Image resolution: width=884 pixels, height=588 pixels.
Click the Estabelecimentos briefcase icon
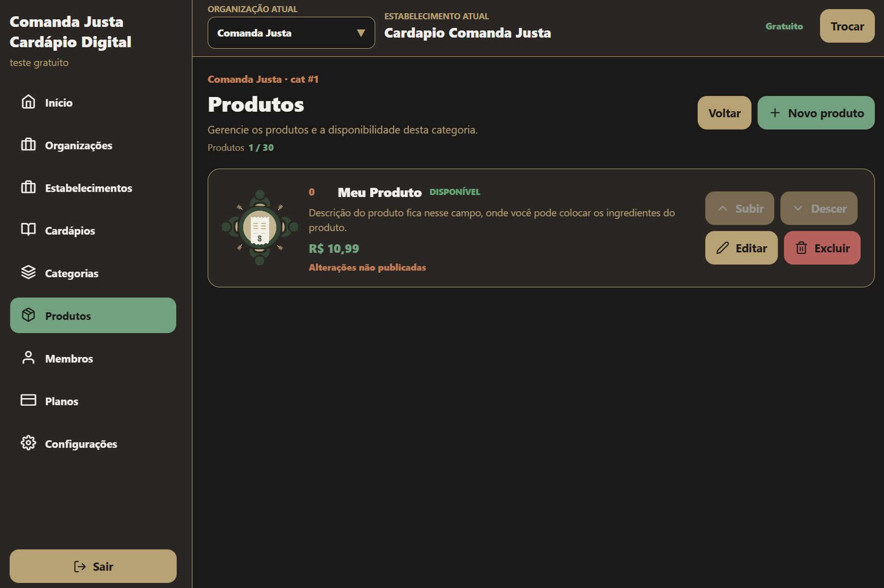click(28, 187)
